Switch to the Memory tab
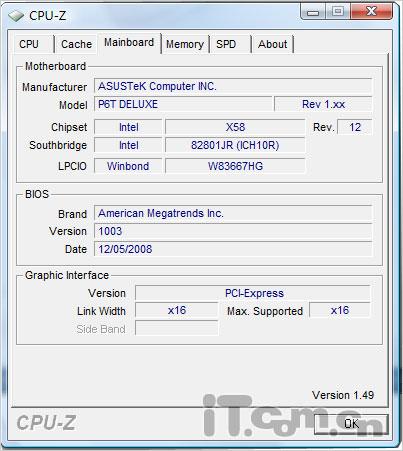The image size is (403, 451). coord(185,44)
